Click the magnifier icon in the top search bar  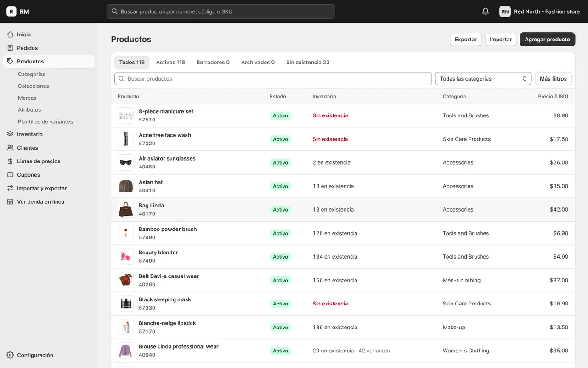tap(114, 11)
